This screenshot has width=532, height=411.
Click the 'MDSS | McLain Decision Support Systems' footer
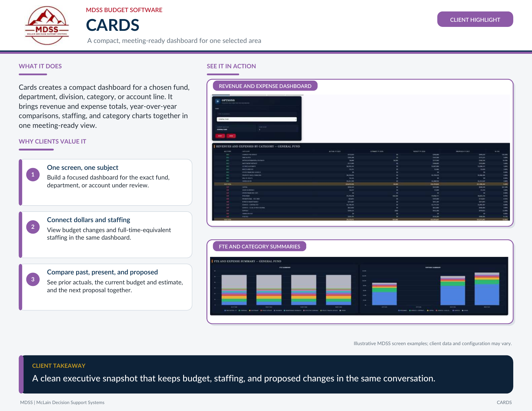click(x=62, y=403)
